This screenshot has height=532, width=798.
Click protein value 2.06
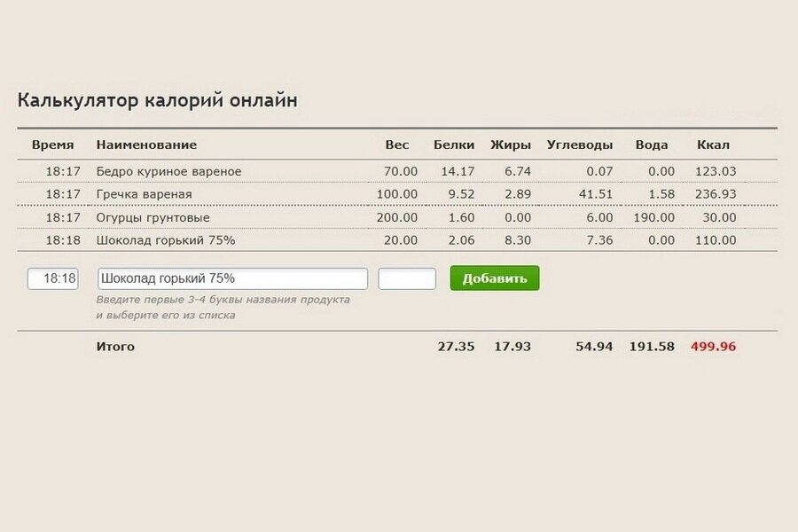[461, 240]
